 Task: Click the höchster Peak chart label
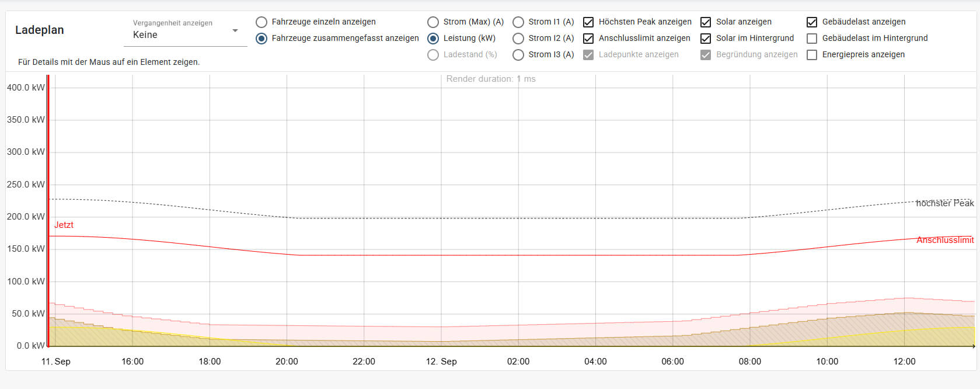click(x=944, y=203)
